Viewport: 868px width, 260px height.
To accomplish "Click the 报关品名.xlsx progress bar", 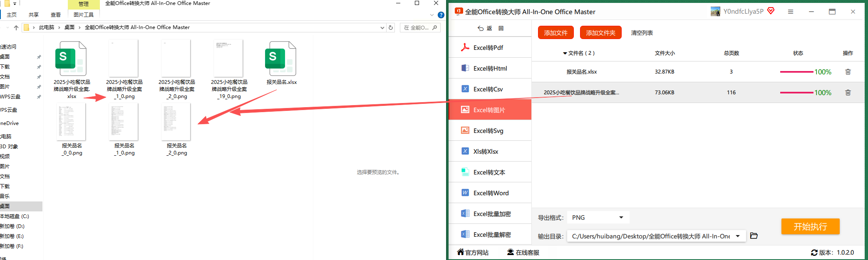I will (x=796, y=72).
